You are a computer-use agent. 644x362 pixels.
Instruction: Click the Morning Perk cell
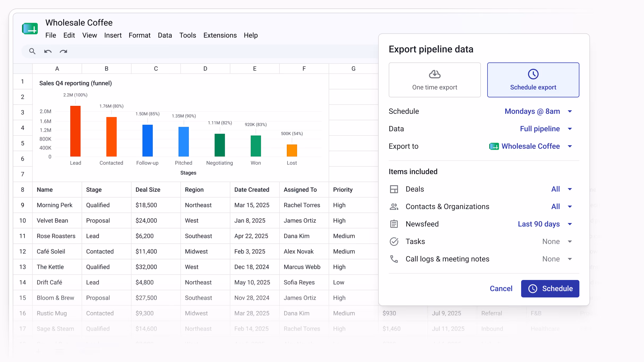tap(57, 205)
